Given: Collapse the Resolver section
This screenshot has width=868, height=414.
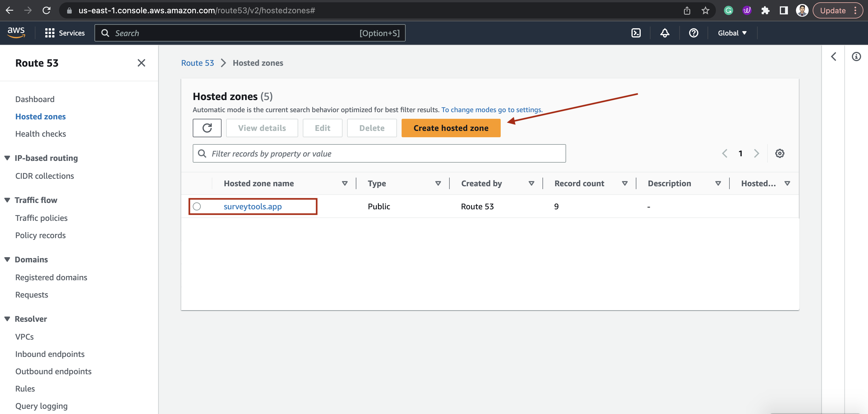Looking at the screenshot, I should click(x=7, y=319).
